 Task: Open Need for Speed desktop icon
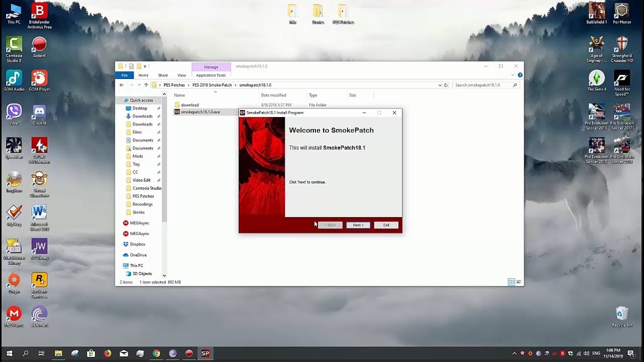622,83
